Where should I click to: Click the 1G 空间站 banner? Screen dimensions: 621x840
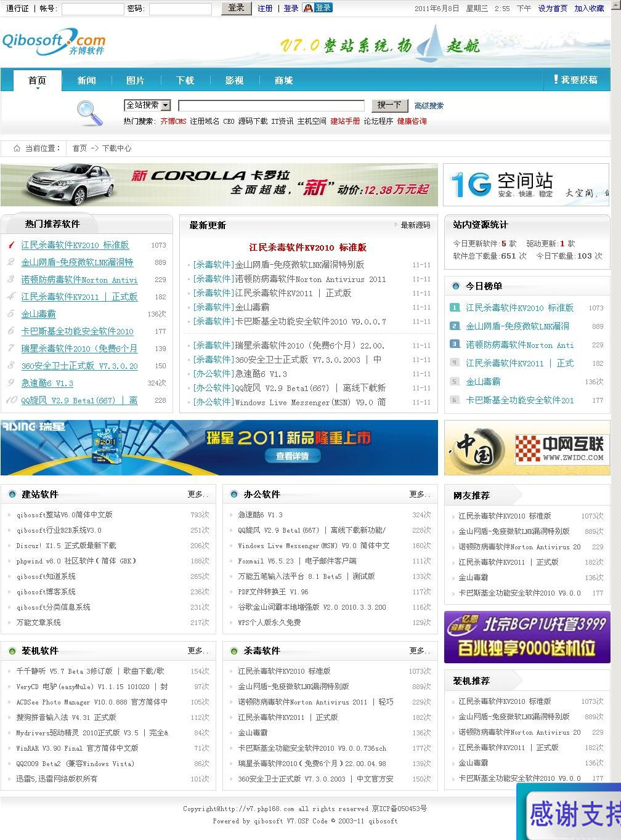tap(527, 185)
